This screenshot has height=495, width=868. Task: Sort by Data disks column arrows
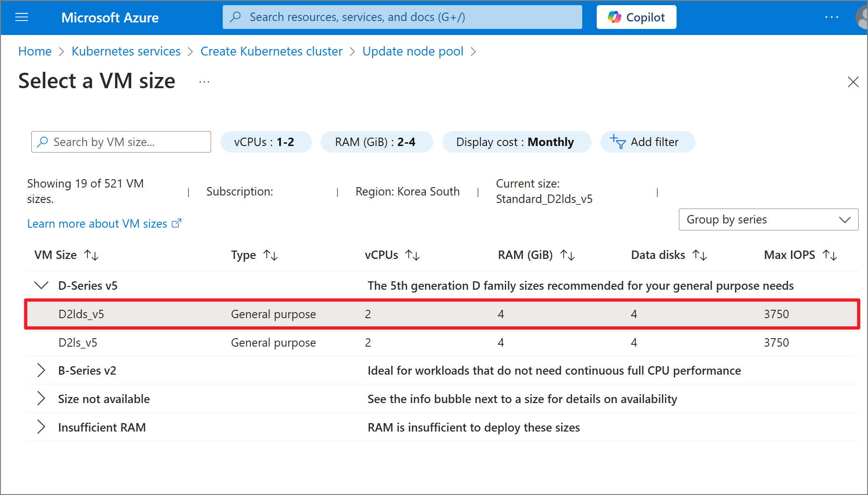[x=699, y=255]
